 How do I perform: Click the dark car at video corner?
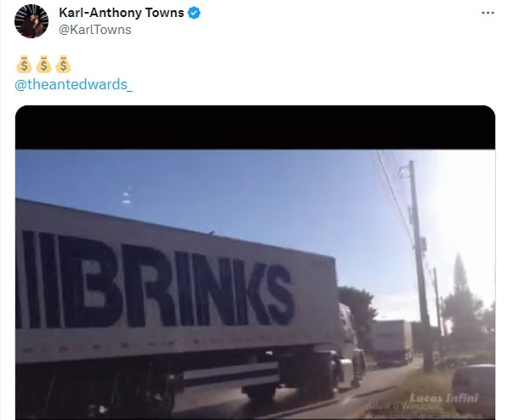pyautogui.click(x=474, y=389)
